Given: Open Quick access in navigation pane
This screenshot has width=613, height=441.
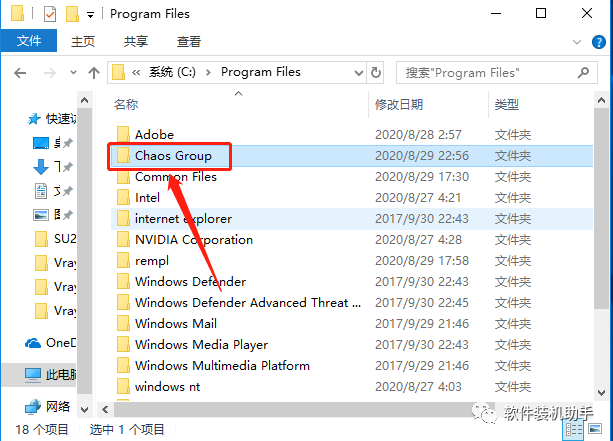Looking at the screenshot, I should coord(51,118).
